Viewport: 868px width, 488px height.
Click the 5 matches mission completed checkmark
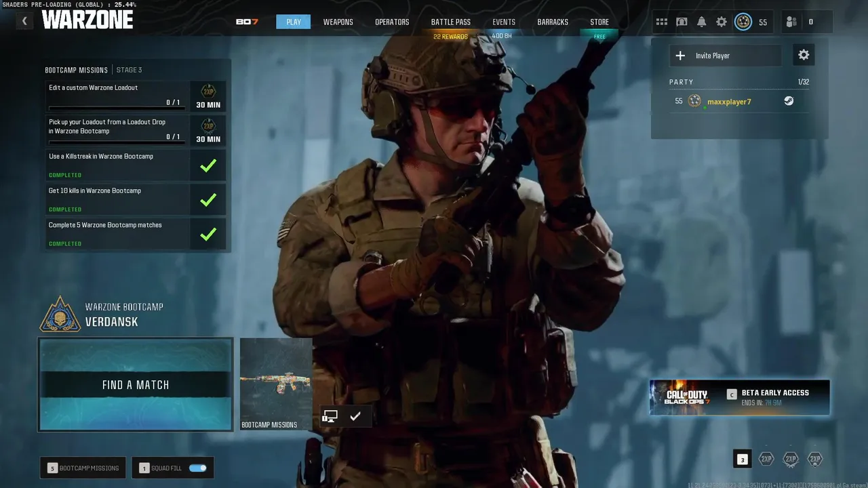pyautogui.click(x=208, y=235)
